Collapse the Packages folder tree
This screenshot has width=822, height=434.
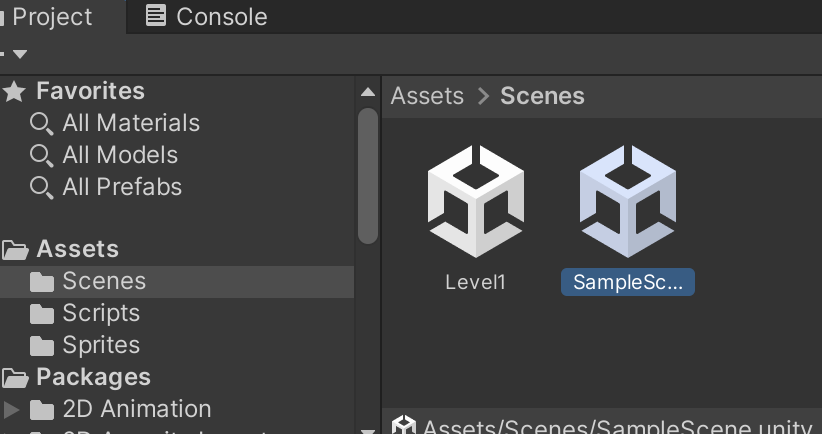(x=15, y=377)
